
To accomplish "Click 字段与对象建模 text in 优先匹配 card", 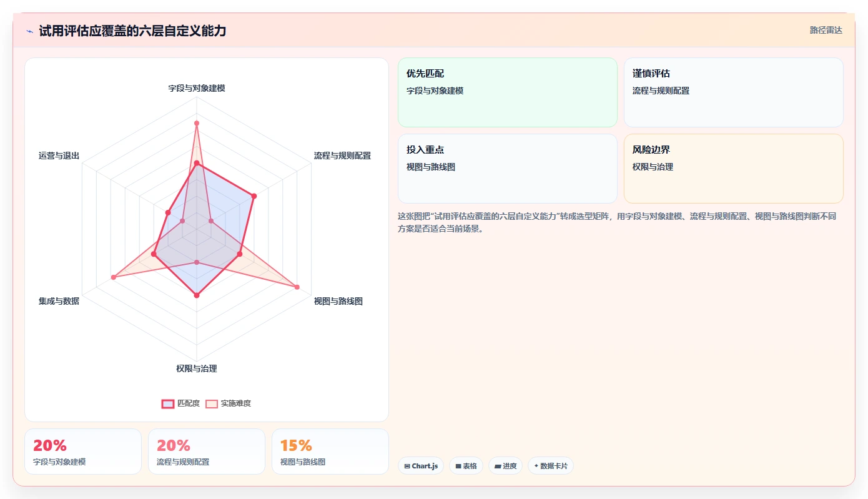I will 435,91.
